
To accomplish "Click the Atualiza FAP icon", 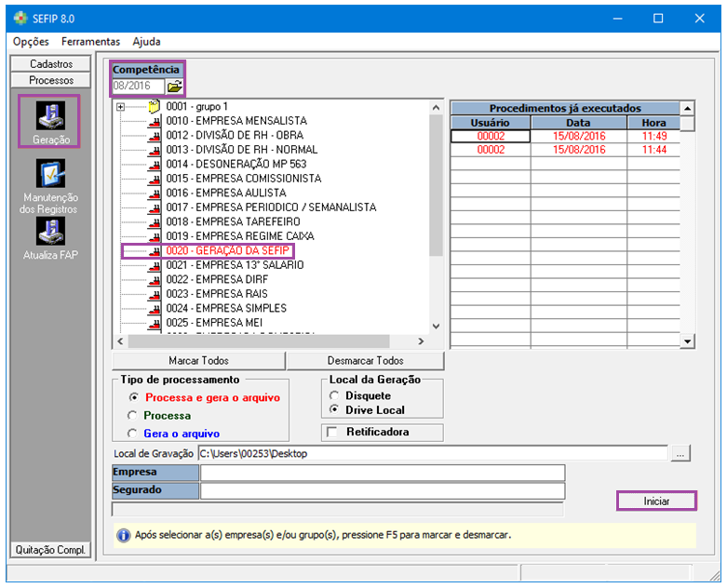I will click(50, 232).
